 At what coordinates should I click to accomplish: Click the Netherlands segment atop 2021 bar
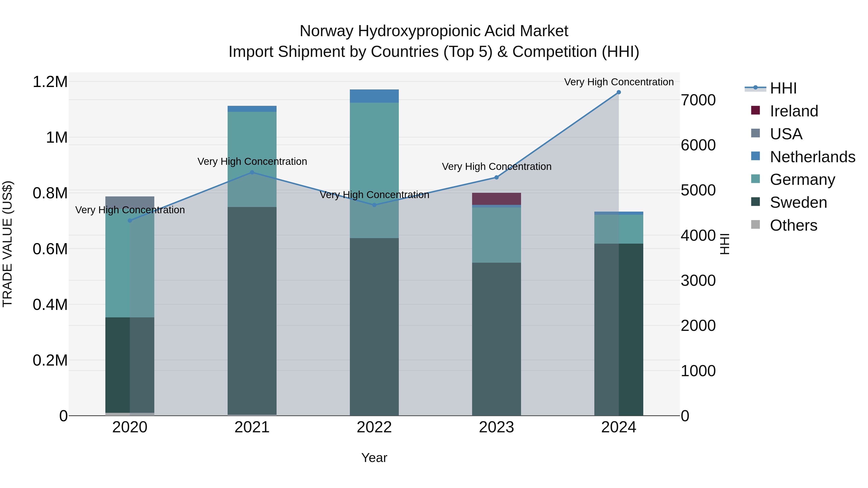click(x=252, y=109)
